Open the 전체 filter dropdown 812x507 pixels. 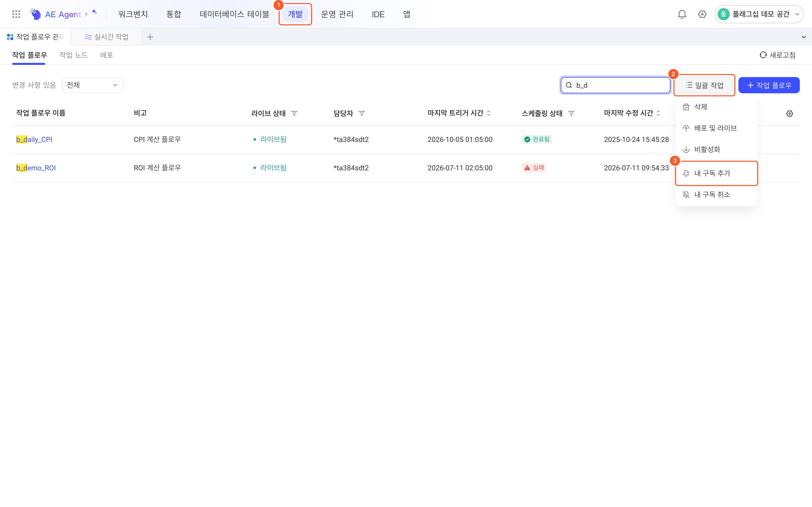click(x=93, y=85)
